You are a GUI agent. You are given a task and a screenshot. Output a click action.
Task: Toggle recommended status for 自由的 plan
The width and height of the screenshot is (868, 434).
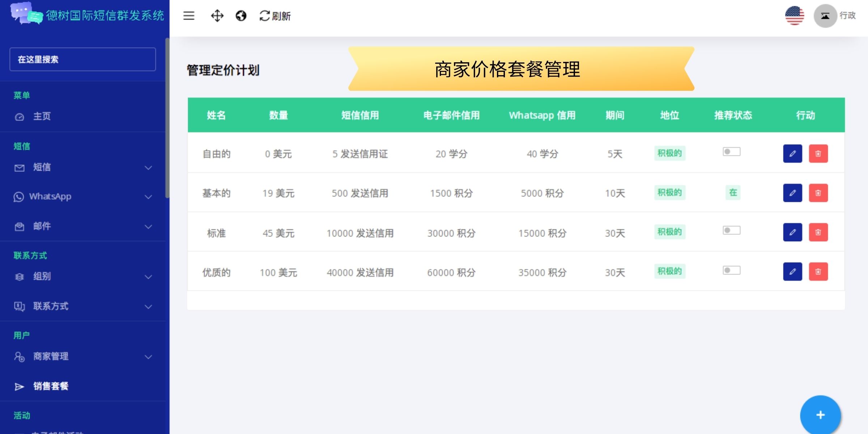click(731, 152)
